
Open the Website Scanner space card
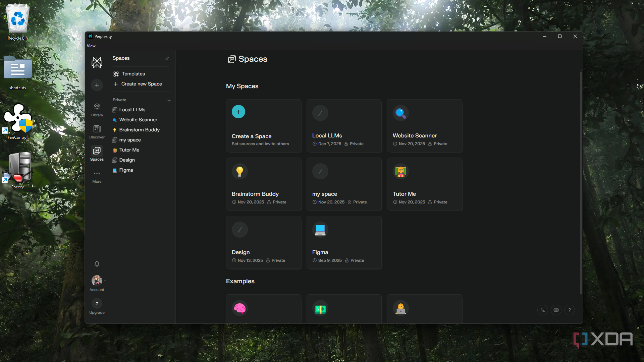click(425, 126)
